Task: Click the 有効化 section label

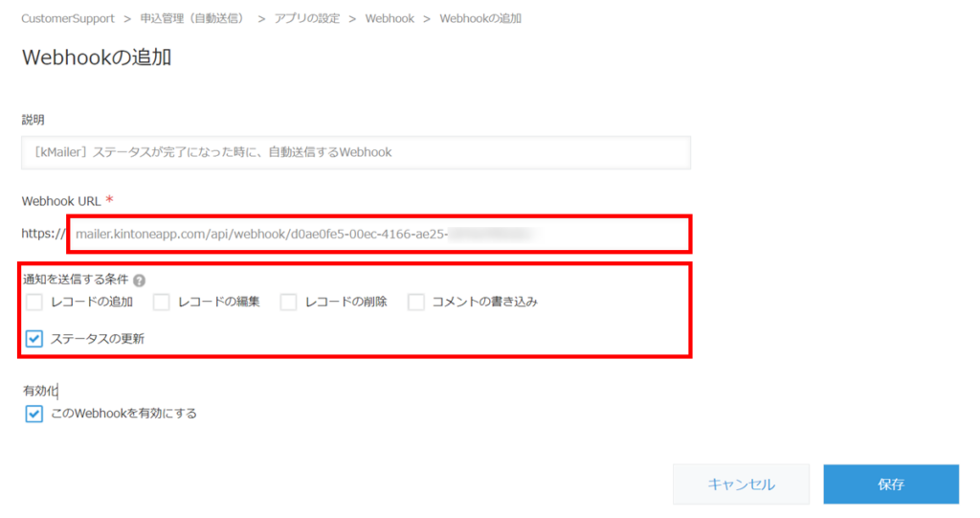Action: [40, 391]
